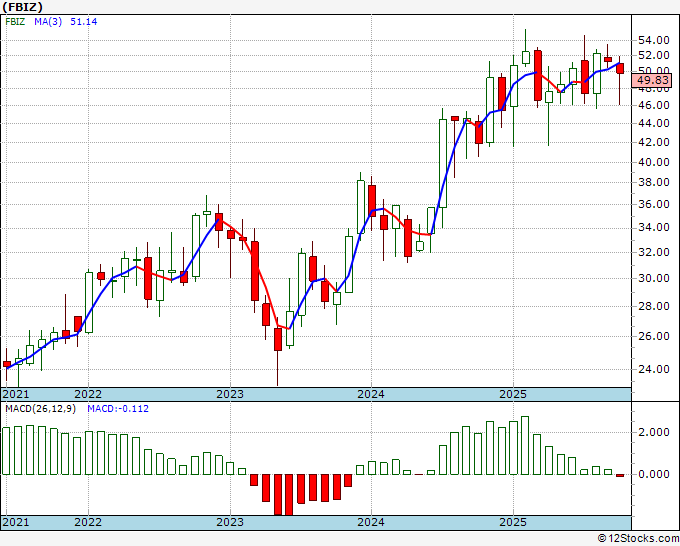Click the MACD(26,12,9) indicator label
Viewport: 680px width, 546px height.
tap(40, 409)
